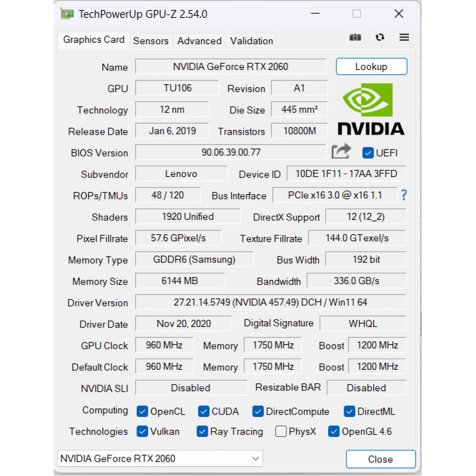
Task: Toggle the DirectML checkbox
Action: click(349, 411)
